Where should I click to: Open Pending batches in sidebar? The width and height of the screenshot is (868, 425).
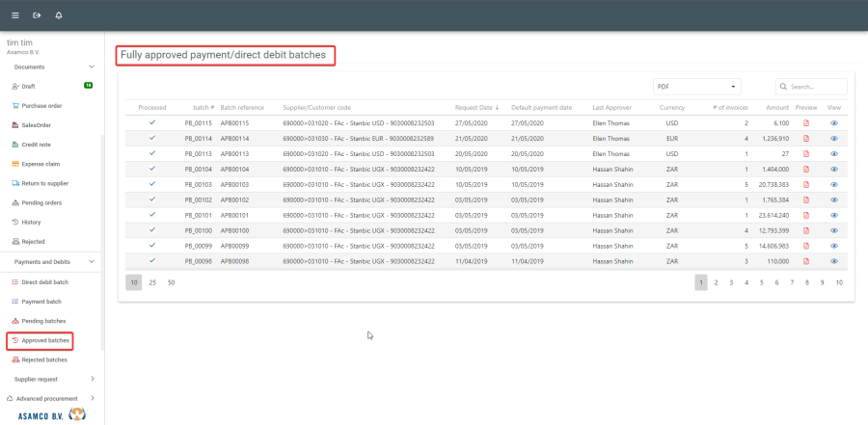click(43, 320)
